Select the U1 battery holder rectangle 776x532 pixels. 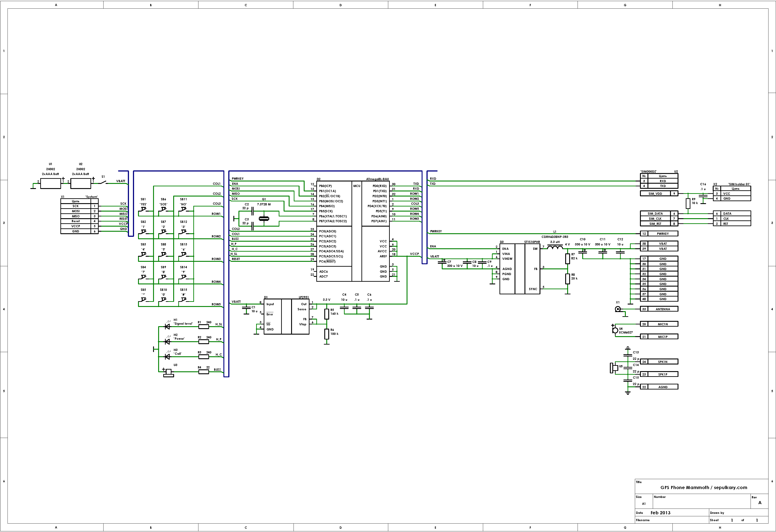(50, 183)
